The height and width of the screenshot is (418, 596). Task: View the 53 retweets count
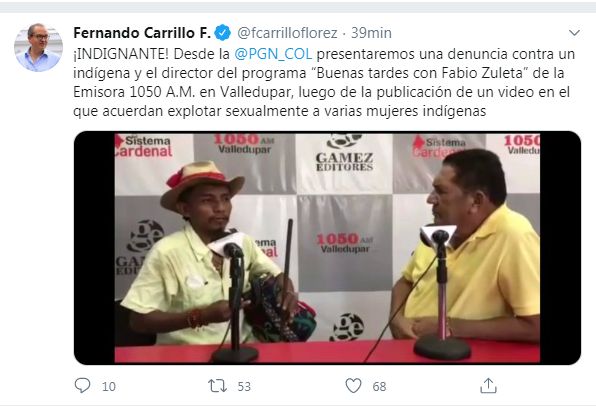(x=244, y=386)
